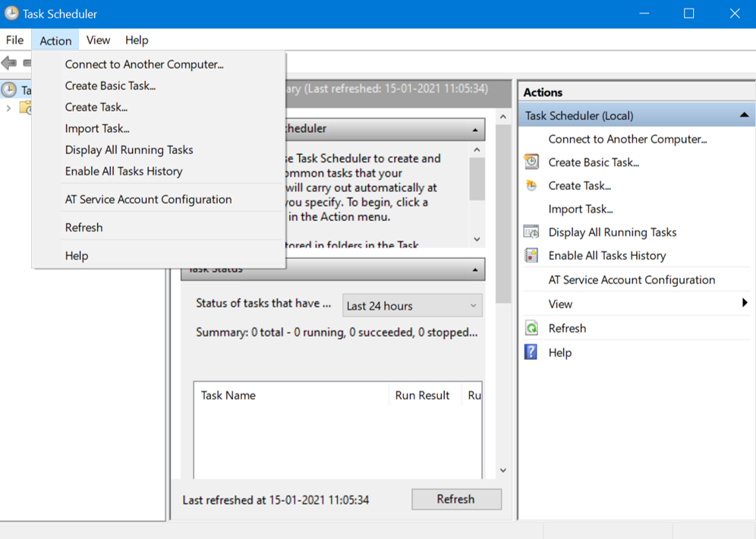756x539 pixels.
Task: Open the File menu
Action: (14, 39)
